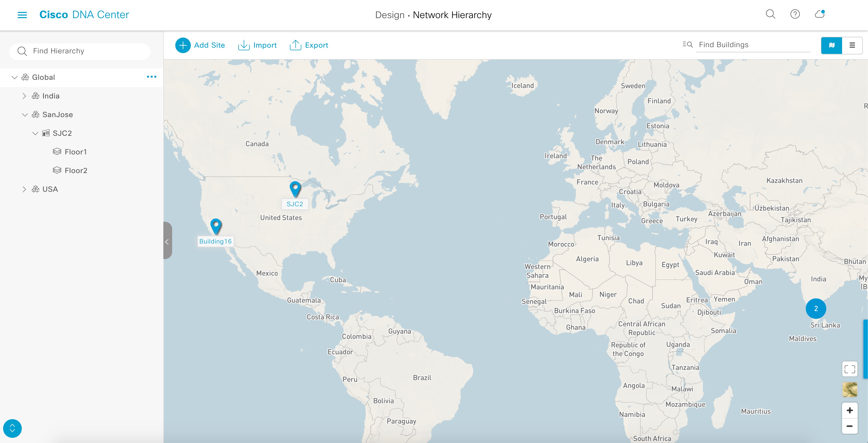Click the fullscreen map icon
The height and width of the screenshot is (443, 868).
(850, 369)
